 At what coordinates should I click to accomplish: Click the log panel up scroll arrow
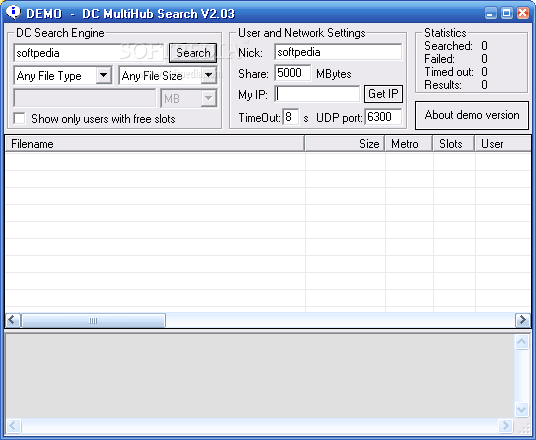click(x=522, y=342)
